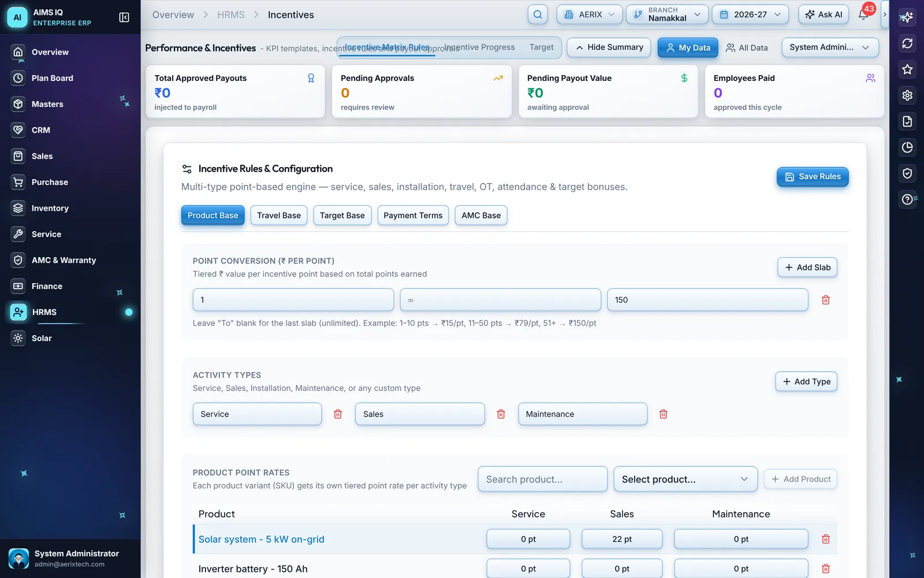The height and width of the screenshot is (578, 924).
Task: Open global search magnifier icon
Action: [538, 14]
